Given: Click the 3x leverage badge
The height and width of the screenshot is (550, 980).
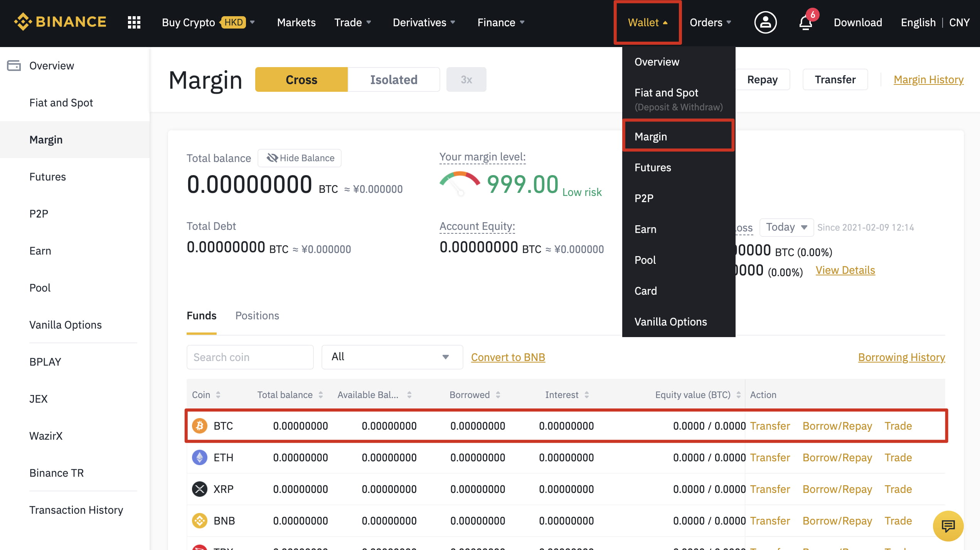Looking at the screenshot, I should click(x=466, y=79).
